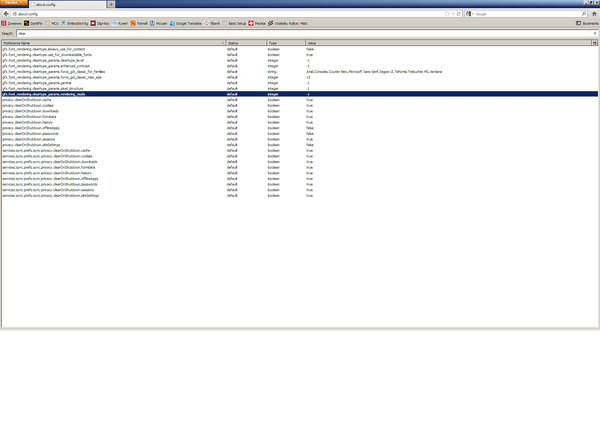This screenshot has height=428, width=600.
Task: Select privacy.clearOnShutdown.passwords row
Action: (300, 133)
